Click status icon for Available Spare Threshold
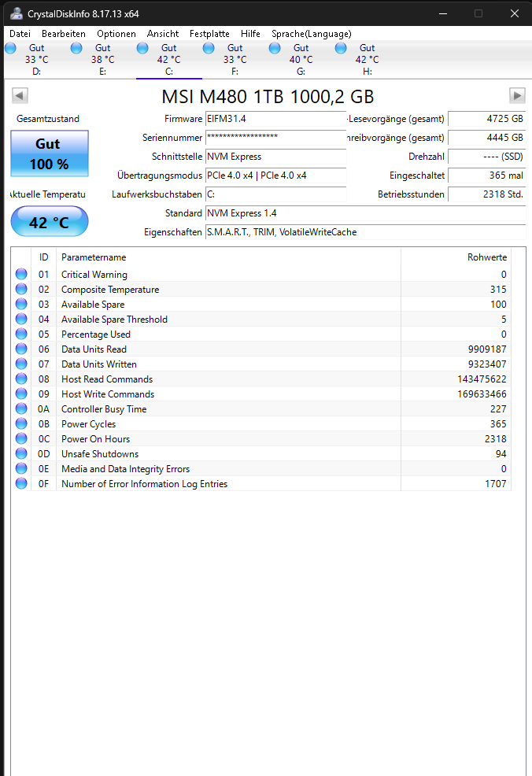 21,319
